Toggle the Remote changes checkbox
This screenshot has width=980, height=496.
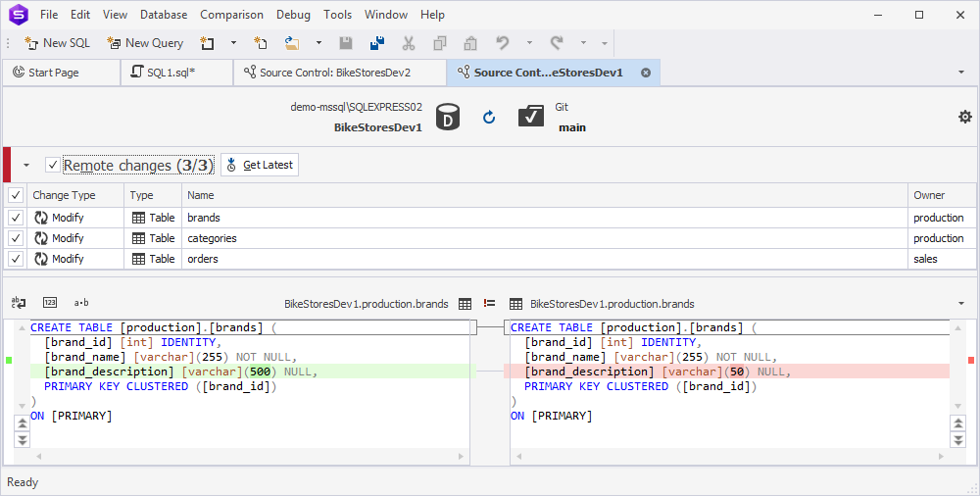(x=53, y=165)
